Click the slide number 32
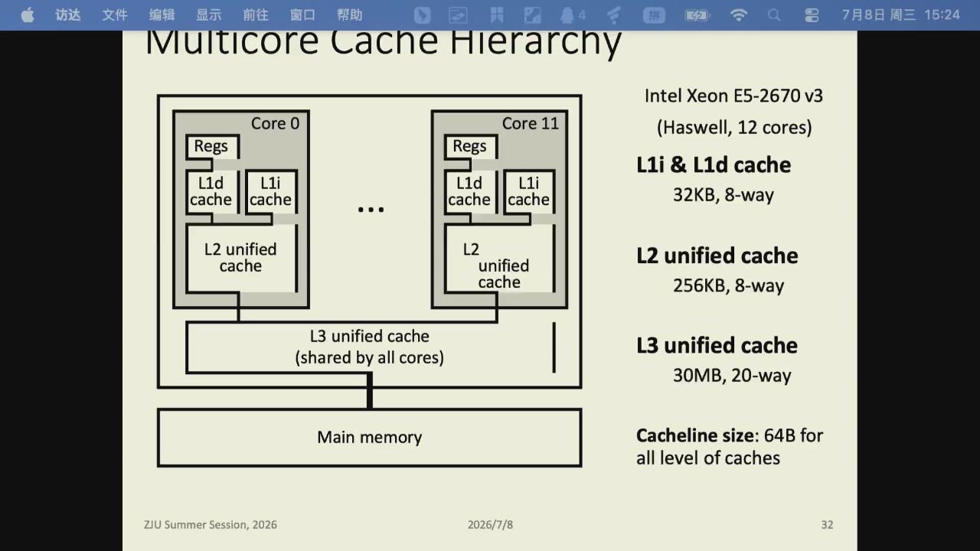Screen dimensions: 980x551 coord(827,524)
